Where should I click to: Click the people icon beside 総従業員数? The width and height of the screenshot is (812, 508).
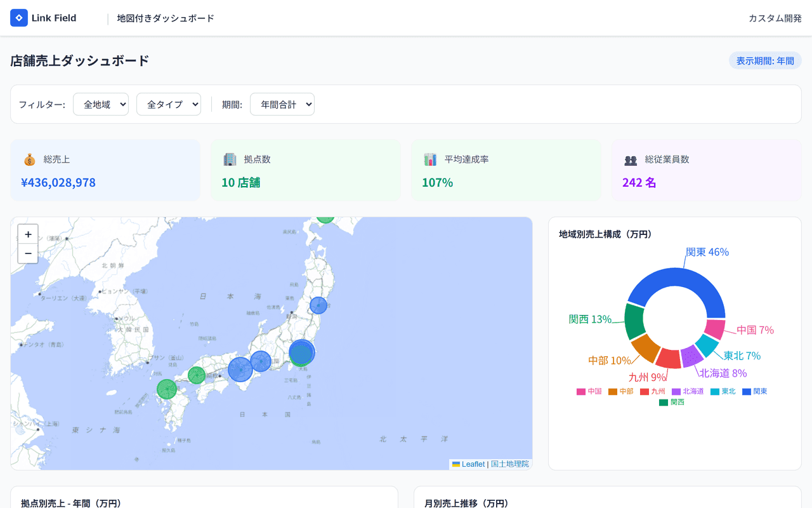pyautogui.click(x=631, y=159)
